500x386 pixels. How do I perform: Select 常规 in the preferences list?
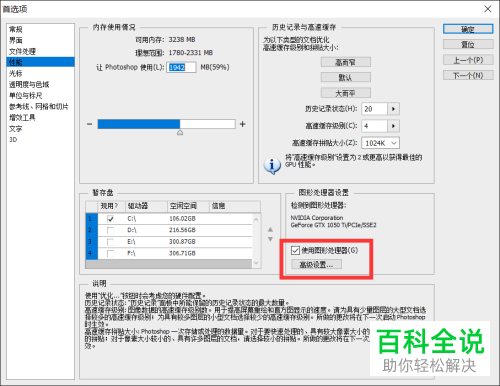pos(16,29)
